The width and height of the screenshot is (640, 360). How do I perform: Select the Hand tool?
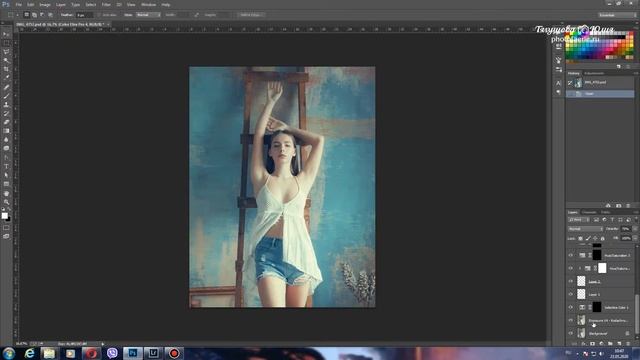(x=6, y=193)
